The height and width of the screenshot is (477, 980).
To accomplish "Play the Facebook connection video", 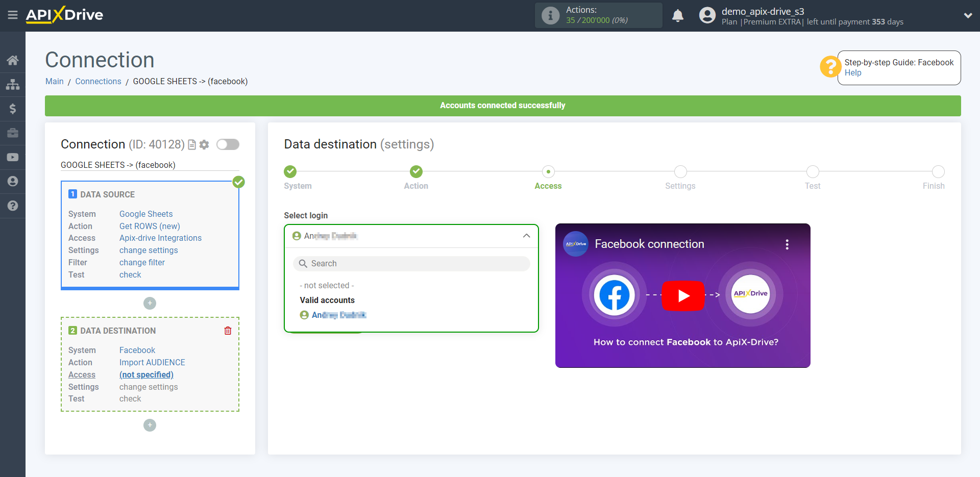I will pyautogui.click(x=683, y=295).
